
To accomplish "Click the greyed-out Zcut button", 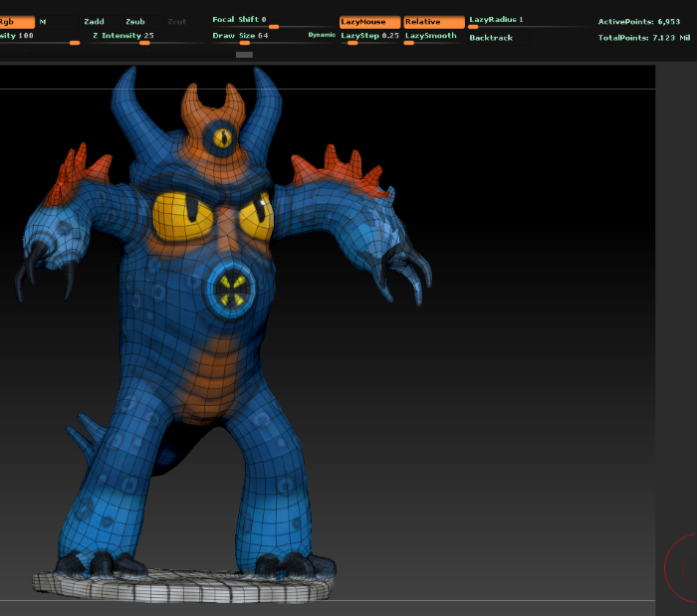I will tap(176, 22).
